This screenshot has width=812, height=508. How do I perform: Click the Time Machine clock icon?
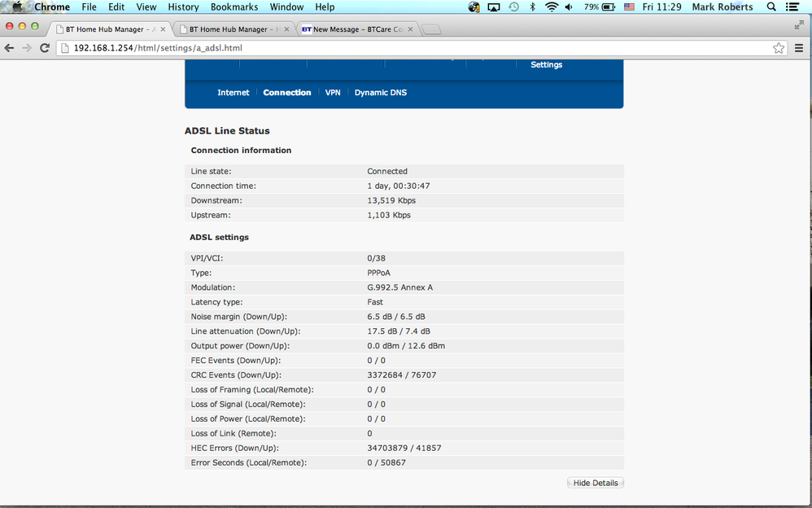click(513, 7)
